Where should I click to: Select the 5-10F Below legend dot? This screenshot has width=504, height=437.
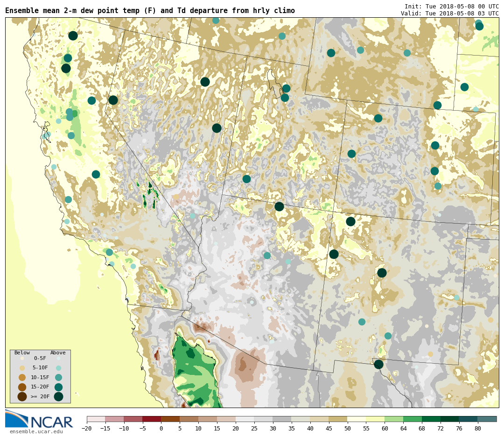click(22, 368)
